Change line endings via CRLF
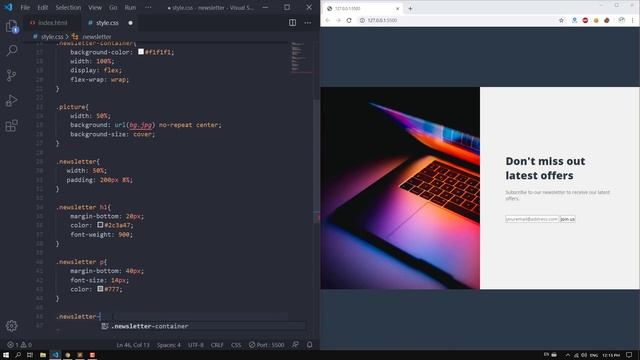The image size is (640, 360). [217, 345]
